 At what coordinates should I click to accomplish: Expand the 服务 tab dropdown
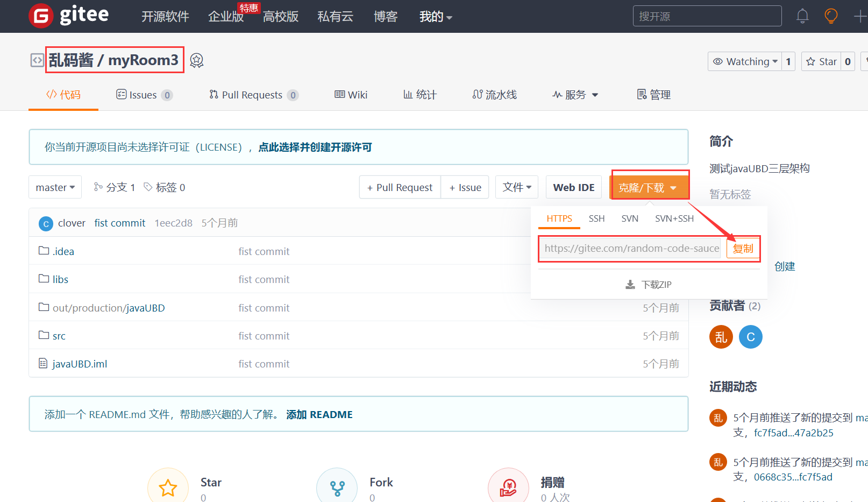click(x=575, y=95)
